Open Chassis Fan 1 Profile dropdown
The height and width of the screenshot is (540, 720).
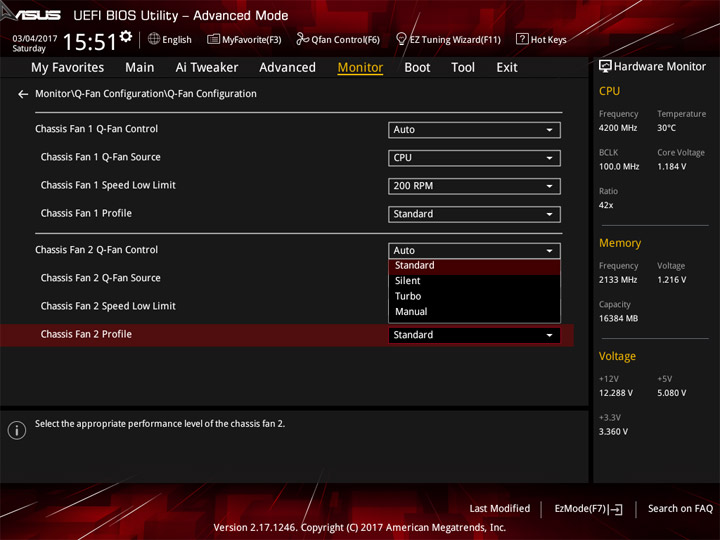click(474, 214)
